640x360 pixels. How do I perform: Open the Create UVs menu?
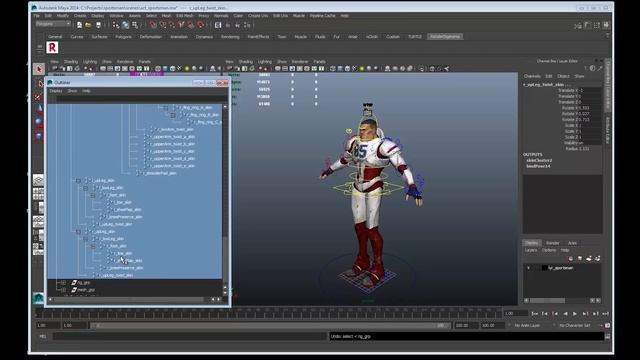(x=258, y=16)
